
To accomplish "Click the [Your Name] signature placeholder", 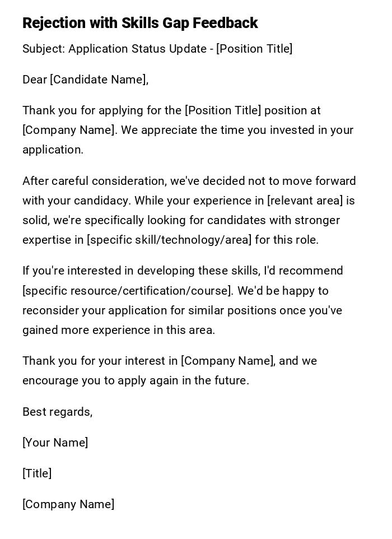I will click(x=55, y=443).
